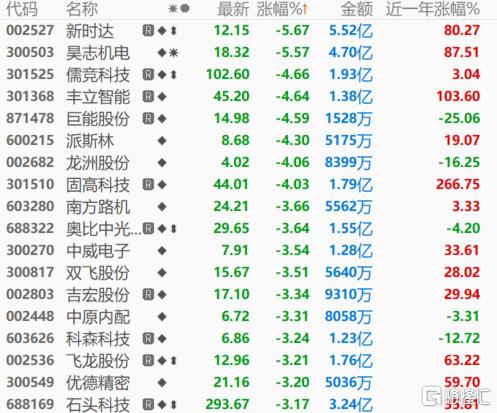Click the diamond marker on the 龙洲股份 row

[162, 163]
